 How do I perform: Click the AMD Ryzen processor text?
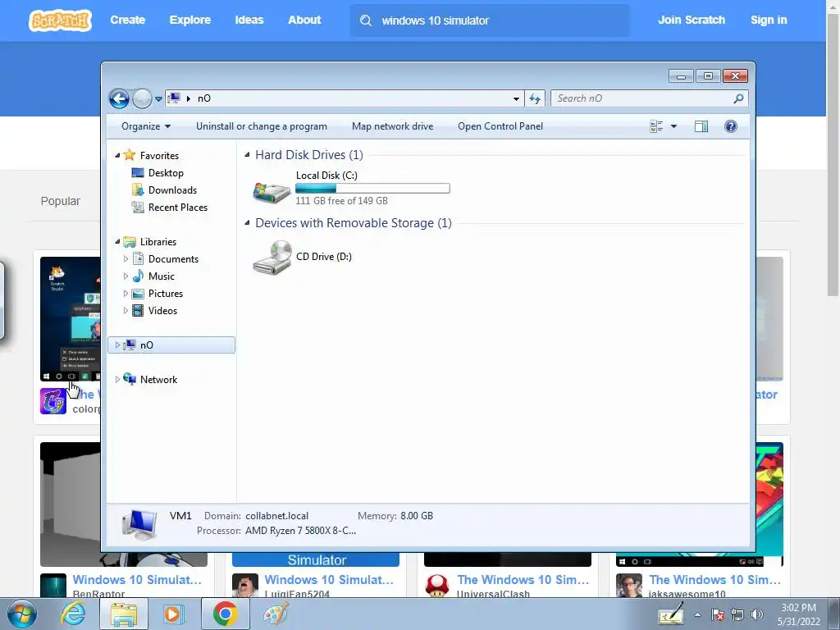pyautogui.click(x=300, y=531)
